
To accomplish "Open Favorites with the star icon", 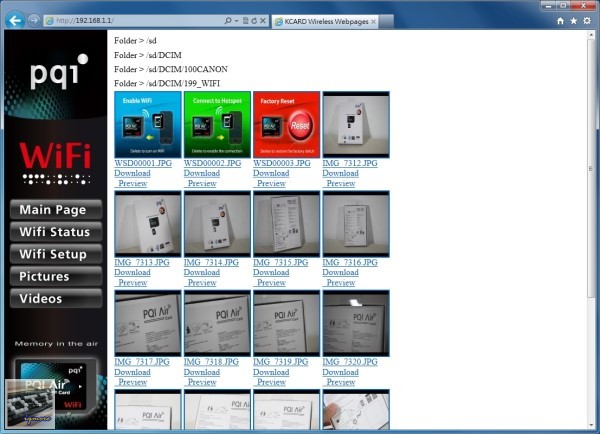I will point(574,21).
